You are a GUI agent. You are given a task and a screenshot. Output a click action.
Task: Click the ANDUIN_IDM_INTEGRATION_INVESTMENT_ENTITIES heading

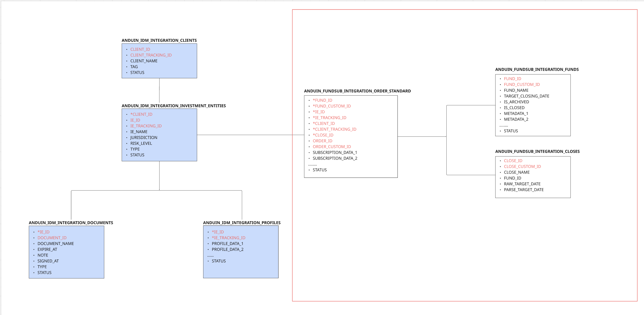click(173, 106)
